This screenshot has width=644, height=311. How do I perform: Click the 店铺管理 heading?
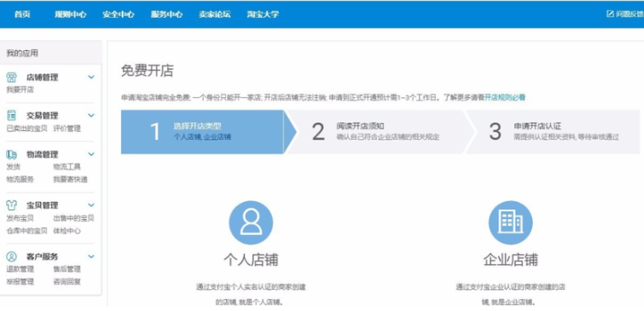pyautogui.click(x=43, y=78)
